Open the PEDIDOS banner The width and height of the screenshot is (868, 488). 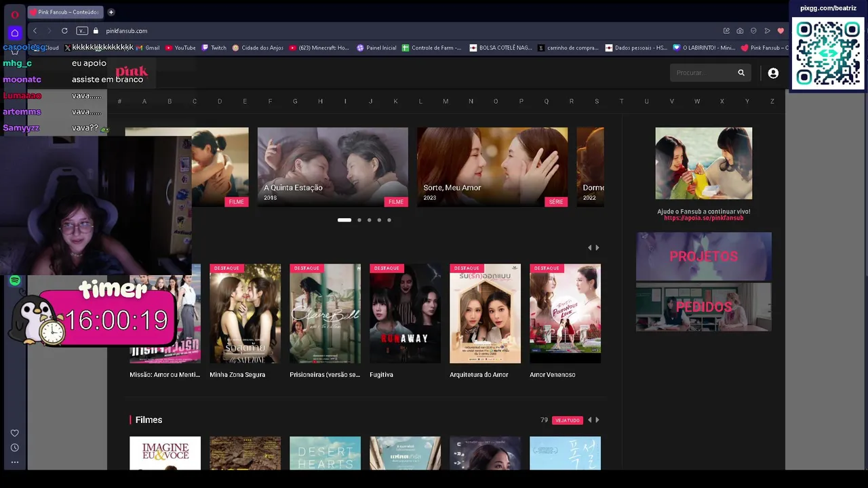[704, 307]
